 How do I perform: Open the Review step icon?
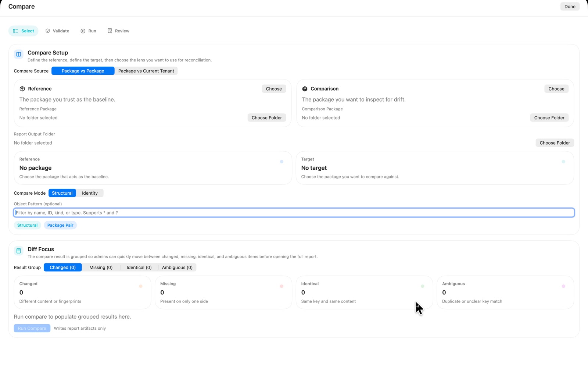click(x=109, y=31)
